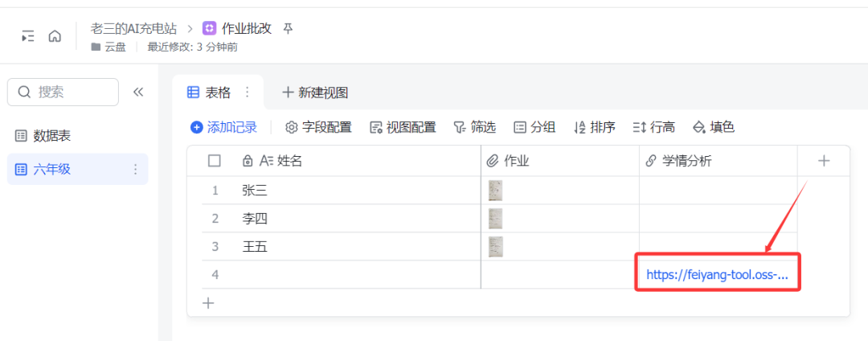This screenshot has width=868, height=341.
Task: Open the 填色 fill color tool
Action: click(x=714, y=127)
